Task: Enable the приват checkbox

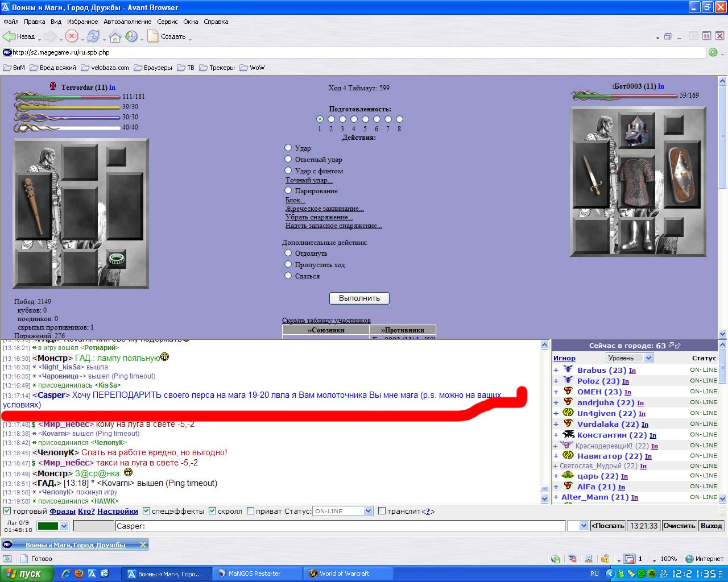Action: (x=250, y=511)
